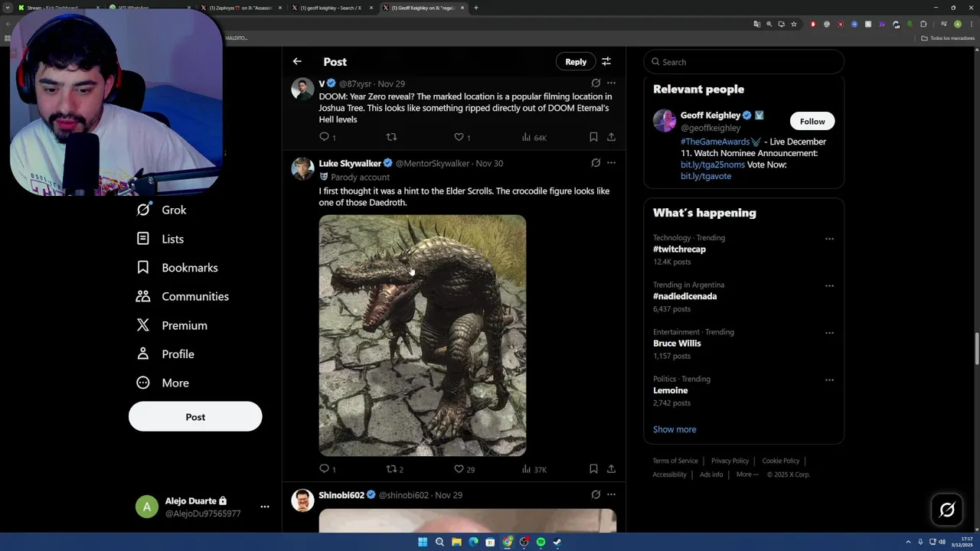Open Cookie Policy footer link
Screen dimensions: 980x551
[780, 461]
